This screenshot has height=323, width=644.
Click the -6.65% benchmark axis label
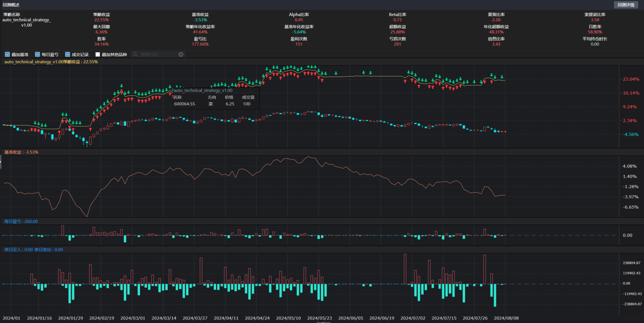pyautogui.click(x=631, y=207)
